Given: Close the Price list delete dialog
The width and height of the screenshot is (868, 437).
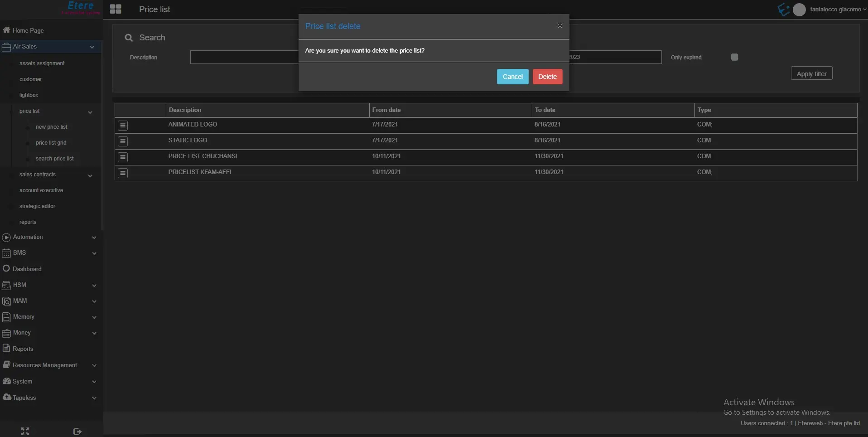Looking at the screenshot, I should coord(560,25).
